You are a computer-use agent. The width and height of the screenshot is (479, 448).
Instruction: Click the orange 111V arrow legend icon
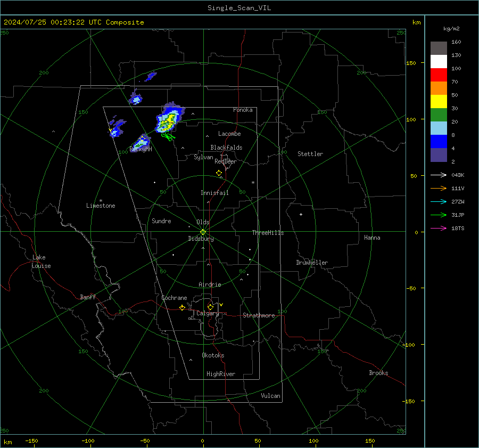tap(439, 189)
